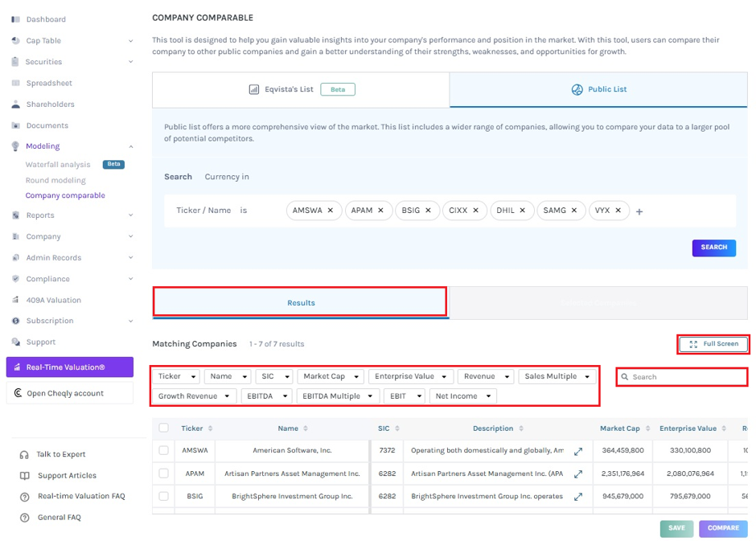Switch to Eqvista's List tab
This screenshot has height=541, width=756.
click(x=301, y=89)
